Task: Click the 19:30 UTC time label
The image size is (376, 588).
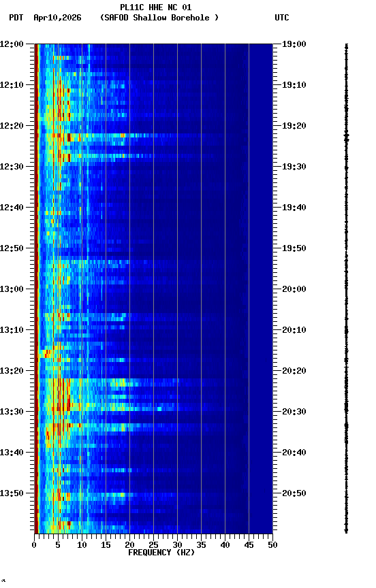Action: point(294,167)
